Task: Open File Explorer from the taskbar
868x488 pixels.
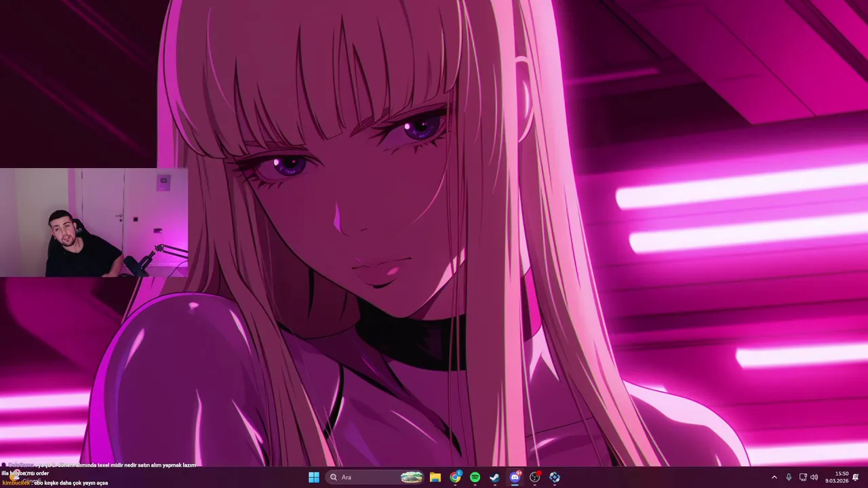Action: click(x=435, y=477)
